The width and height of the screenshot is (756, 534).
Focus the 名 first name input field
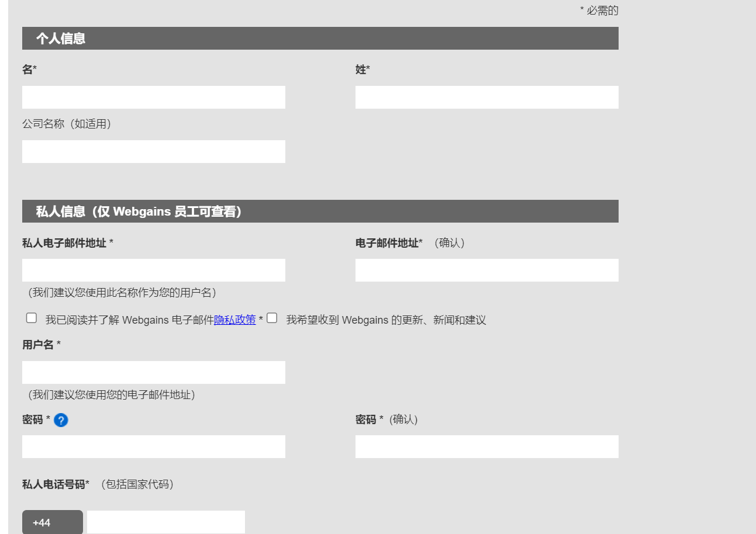[x=154, y=97]
